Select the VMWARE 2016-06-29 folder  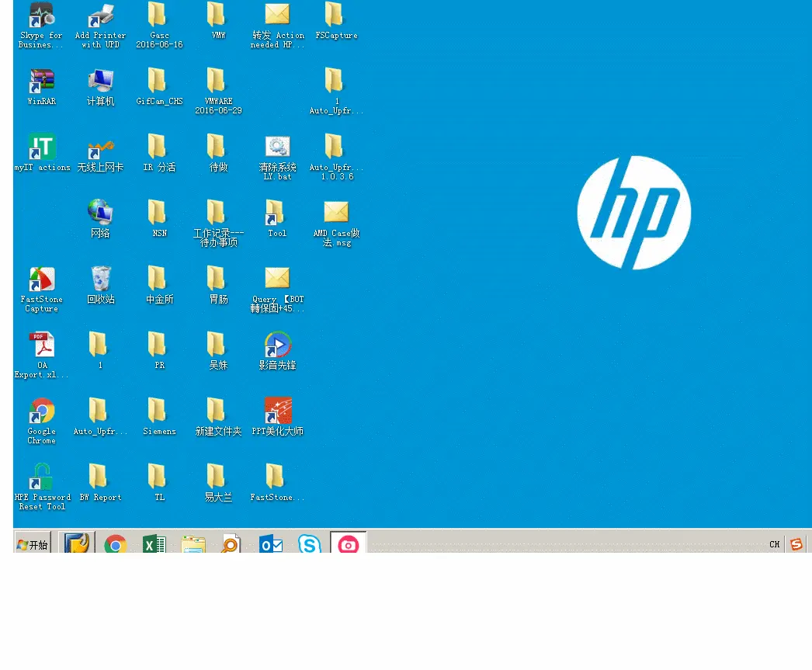click(218, 91)
